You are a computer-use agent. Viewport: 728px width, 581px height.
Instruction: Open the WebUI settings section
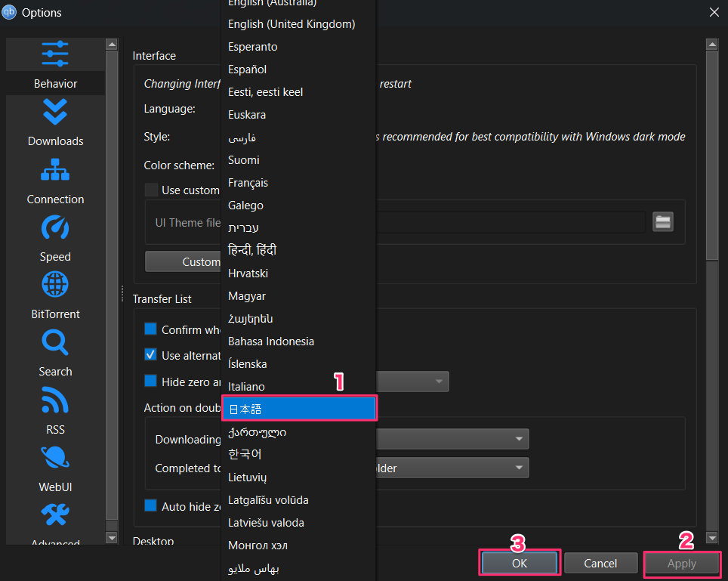tap(55, 469)
